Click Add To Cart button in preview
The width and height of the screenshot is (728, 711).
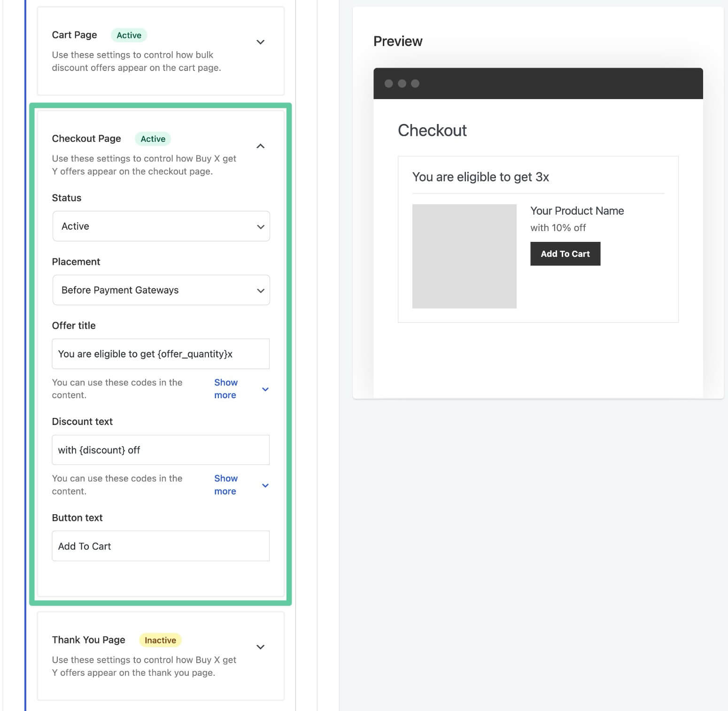pos(565,254)
